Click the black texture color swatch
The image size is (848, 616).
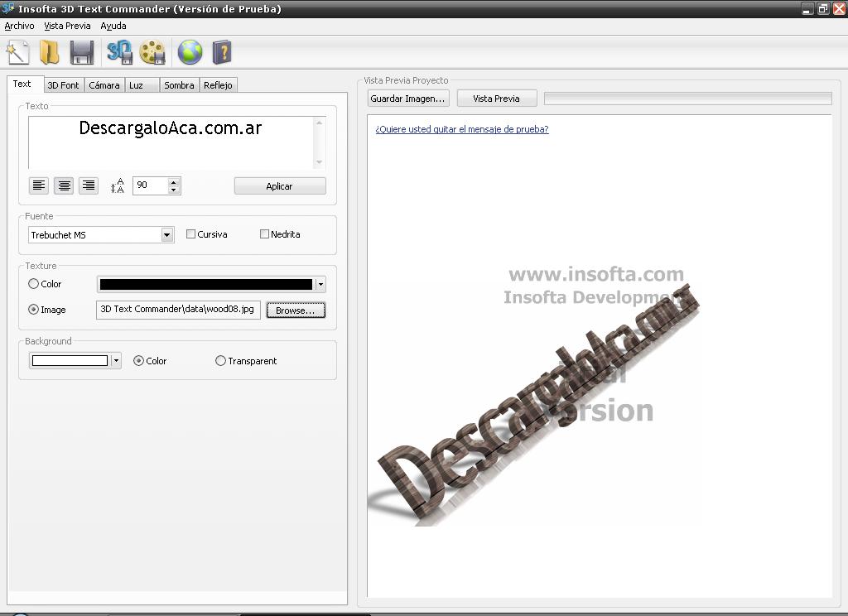pyautogui.click(x=206, y=284)
